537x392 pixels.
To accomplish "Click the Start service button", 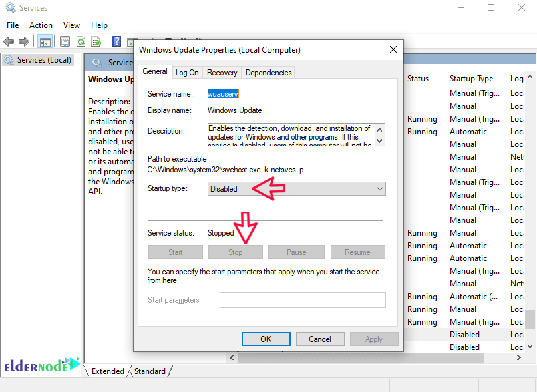I will (176, 252).
